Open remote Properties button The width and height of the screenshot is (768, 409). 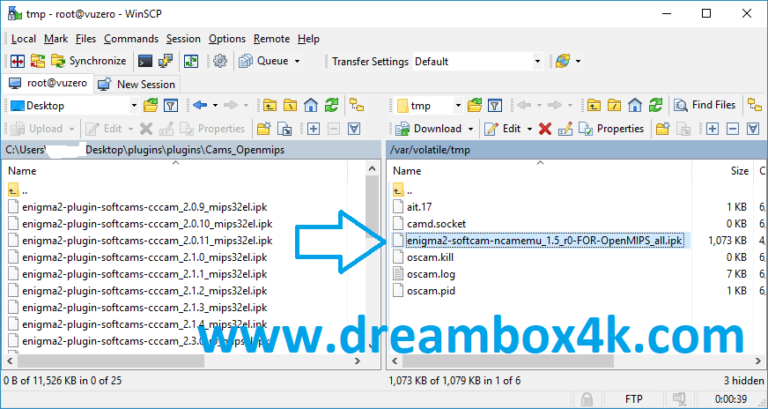tap(611, 129)
